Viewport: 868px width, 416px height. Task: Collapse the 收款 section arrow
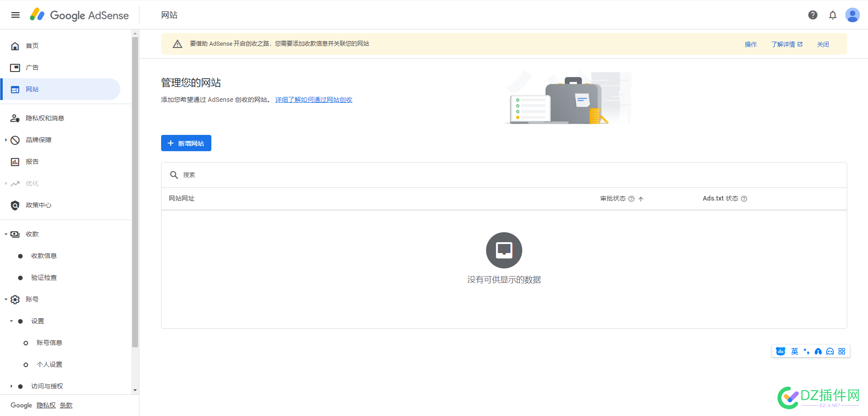click(6, 234)
